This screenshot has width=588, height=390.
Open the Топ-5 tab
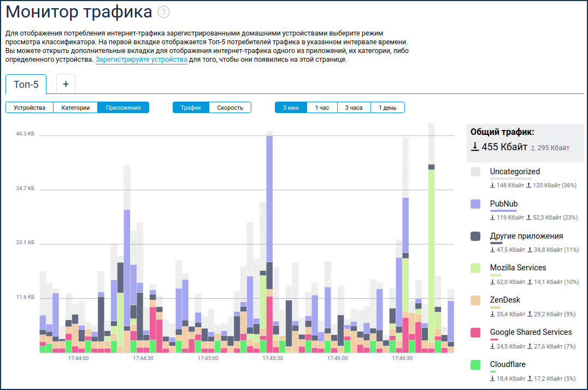pos(26,85)
